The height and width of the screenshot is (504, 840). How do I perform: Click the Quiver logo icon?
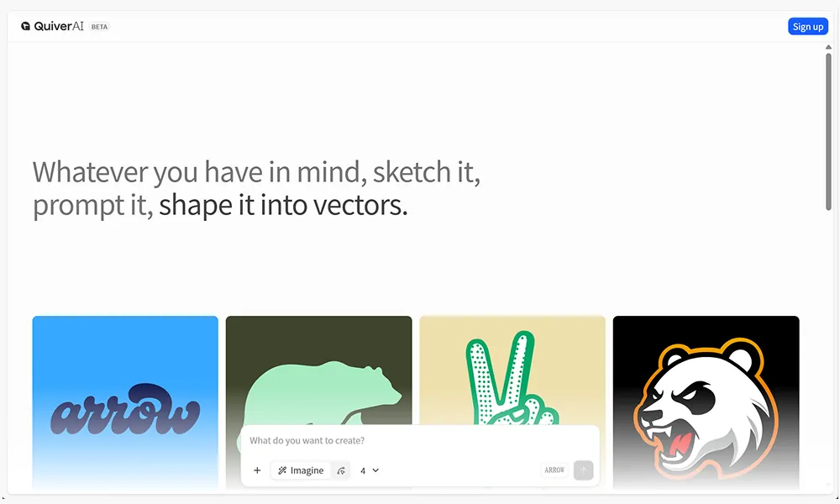click(x=26, y=26)
